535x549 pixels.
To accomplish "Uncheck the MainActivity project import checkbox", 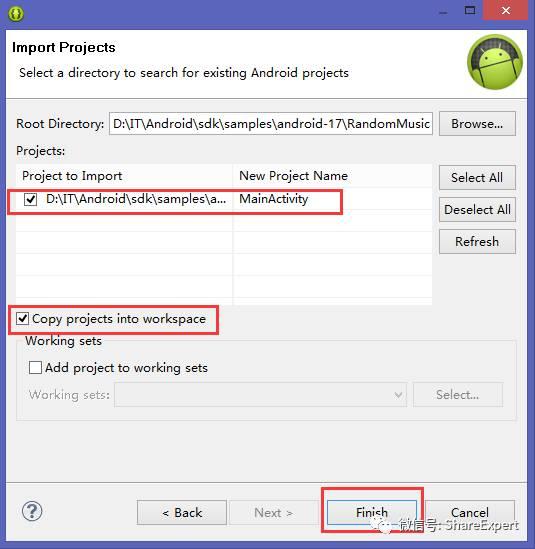I will coord(30,200).
